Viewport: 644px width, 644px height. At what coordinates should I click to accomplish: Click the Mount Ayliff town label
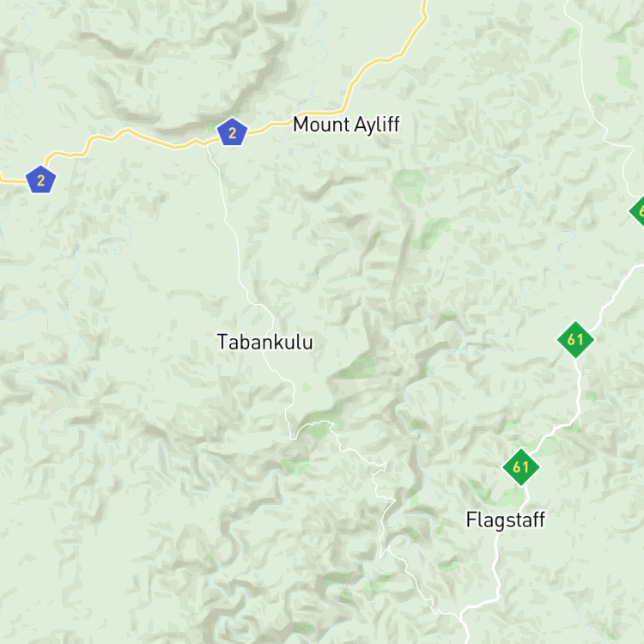point(346,125)
